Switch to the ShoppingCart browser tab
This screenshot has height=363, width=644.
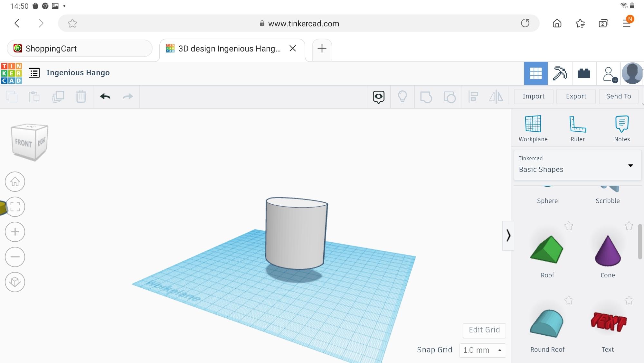80,49
